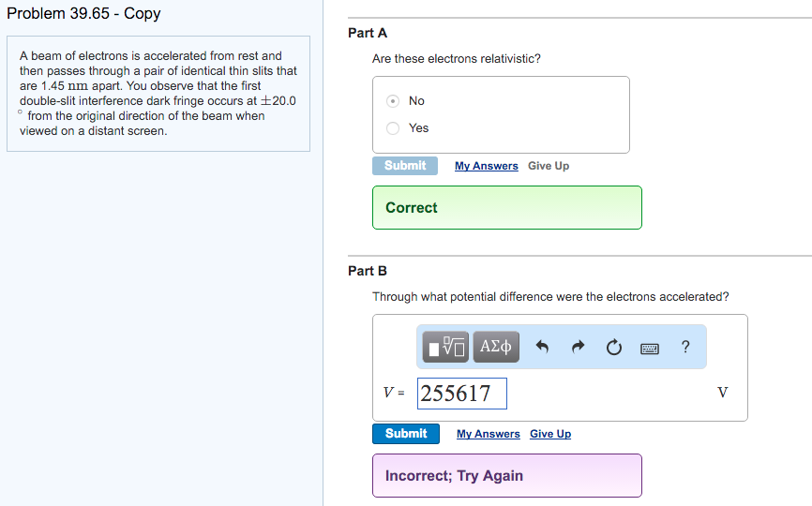Click the Problem 39.65 - Copy title
This screenshot has height=506, width=812.
coord(83,14)
